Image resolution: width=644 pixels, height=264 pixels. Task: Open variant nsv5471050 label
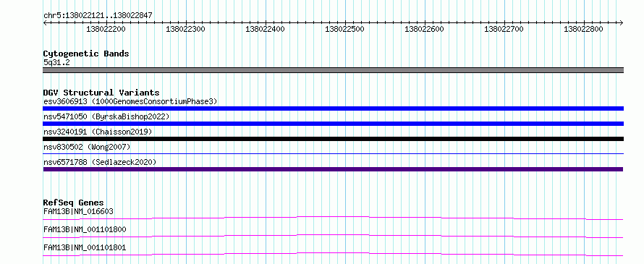point(106,116)
